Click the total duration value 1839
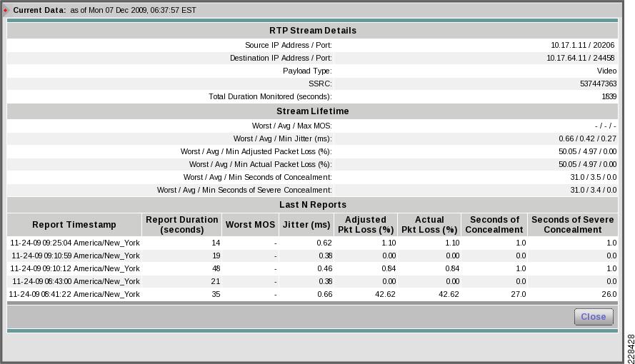 pos(609,96)
